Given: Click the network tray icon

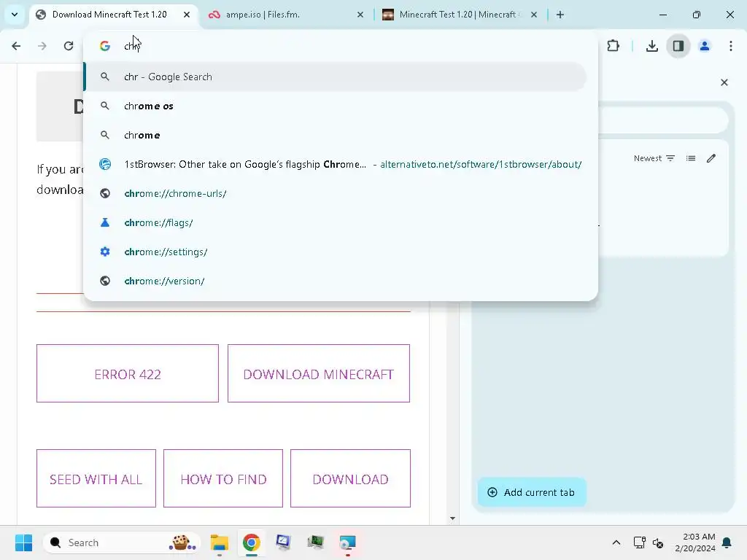Looking at the screenshot, I should point(639,542).
